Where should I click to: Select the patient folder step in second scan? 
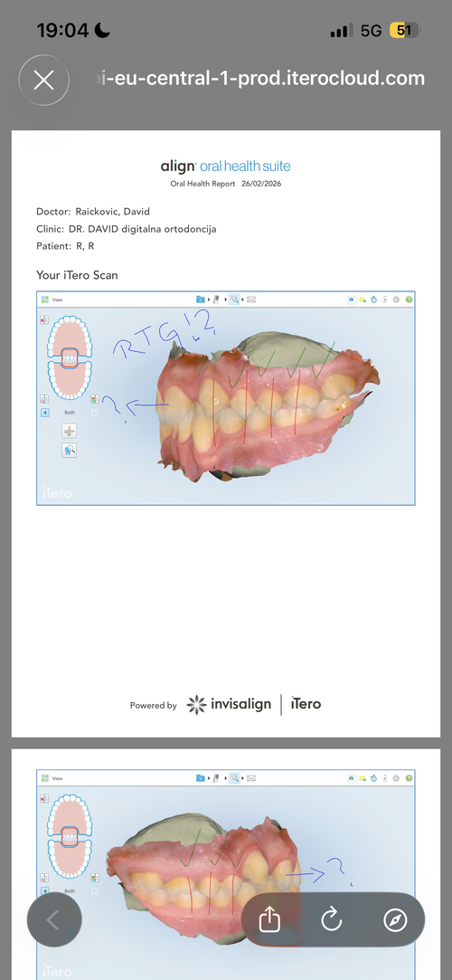(201, 778)
